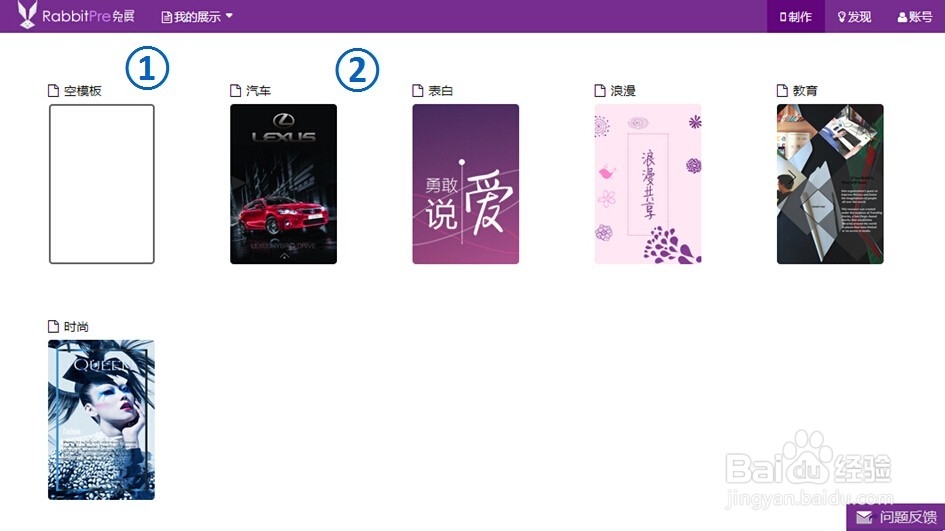The height and width of the screenshot is (531, 945).
Task: Open the 我的展示 dropdown menu
Action: point(196,17)
